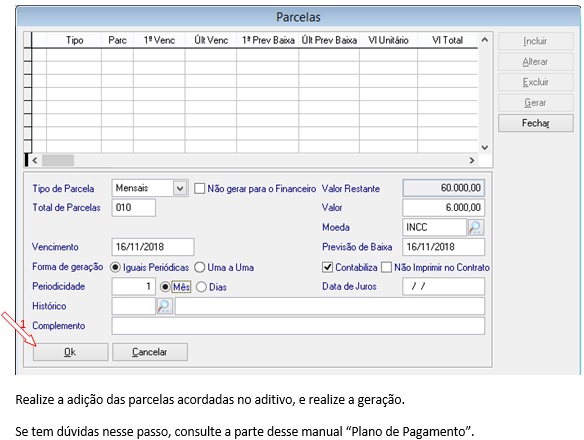
Task: Click the Vl Total column header
Action: click(447, 40)
